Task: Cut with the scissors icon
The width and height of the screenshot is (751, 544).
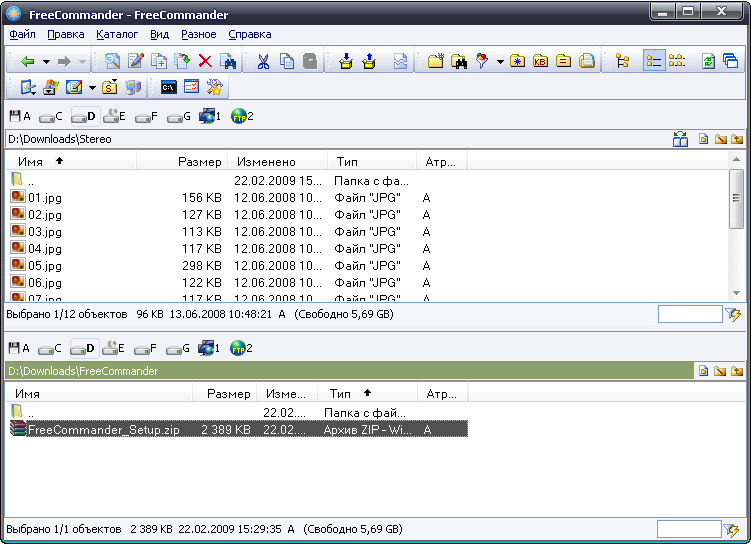Action: click(263, 61)
